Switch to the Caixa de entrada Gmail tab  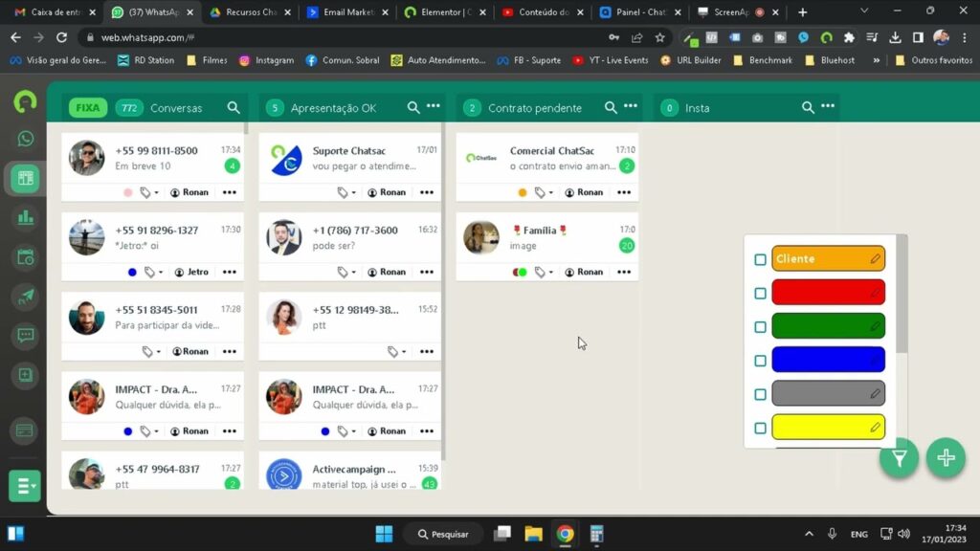click(x=56, y=11)
